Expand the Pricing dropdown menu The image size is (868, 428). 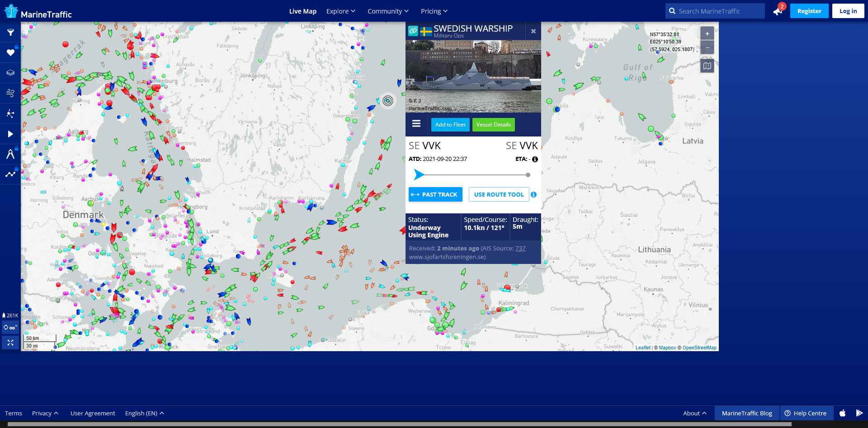[434, 11]
